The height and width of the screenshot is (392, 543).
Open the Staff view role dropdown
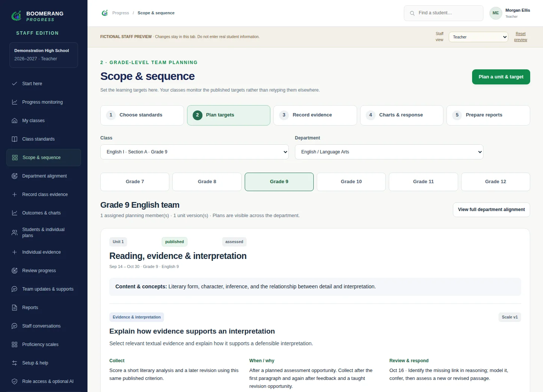(x=479, y=37)
